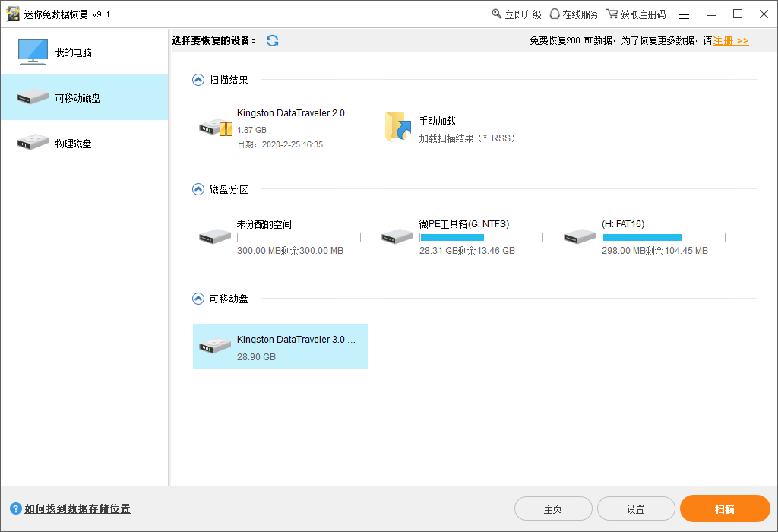Screen dimensions: 778x532
Task: Click the 28.90 GB size text
Action: pyautogui.click(x=256, y=356)
